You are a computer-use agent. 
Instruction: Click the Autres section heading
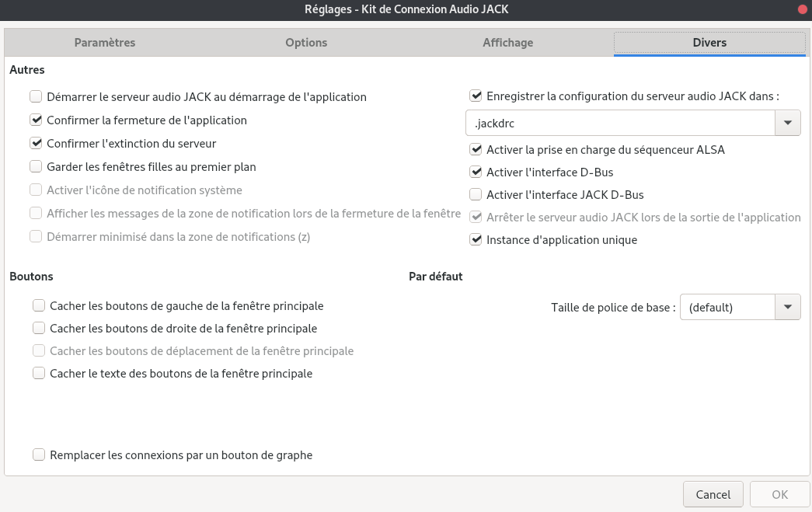[27, 70]
